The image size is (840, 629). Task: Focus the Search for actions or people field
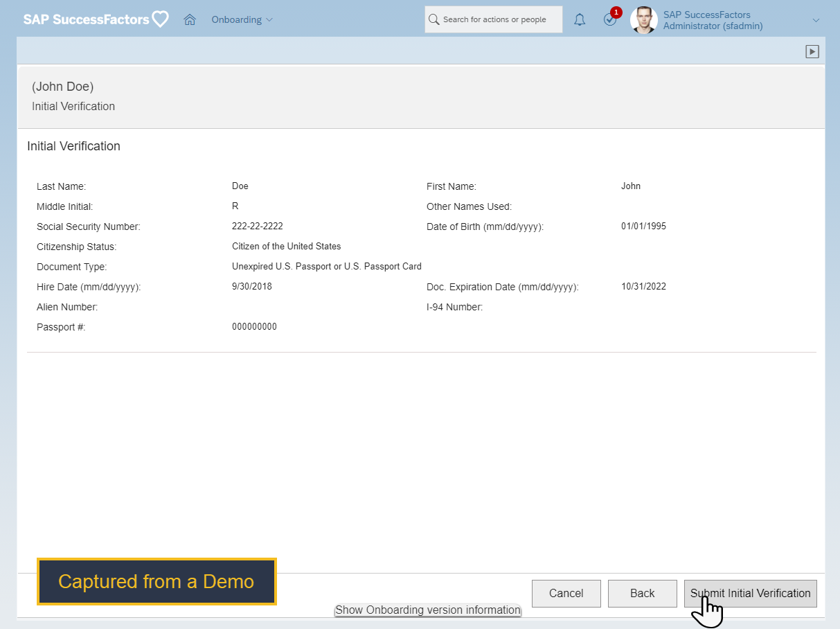pyautogui.click(x=494, y=19)
